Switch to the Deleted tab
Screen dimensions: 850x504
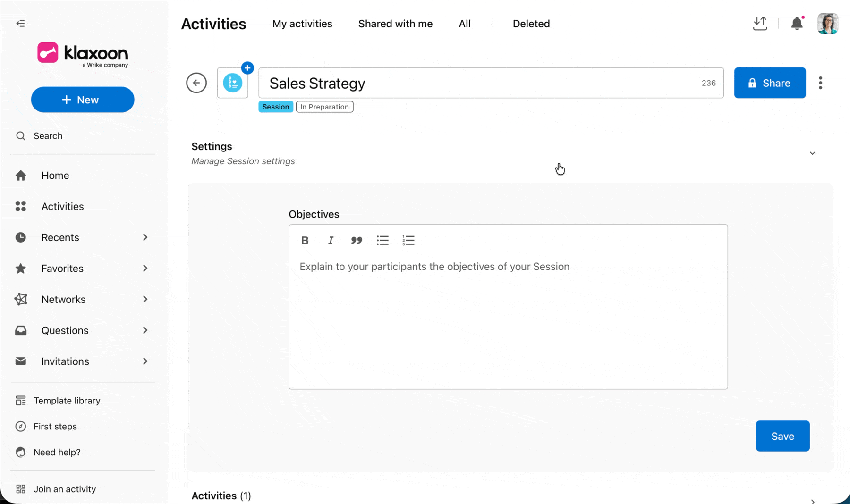pos(531,24)
